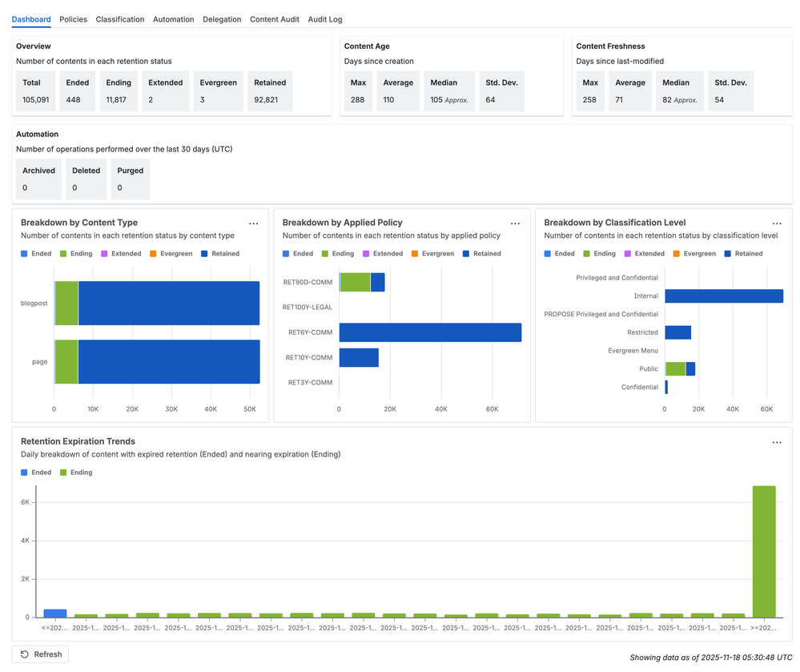This screenshot has height=672, width=800.
Task: Open Breakdown by Content Type options menu
Action: pos(253,223)
